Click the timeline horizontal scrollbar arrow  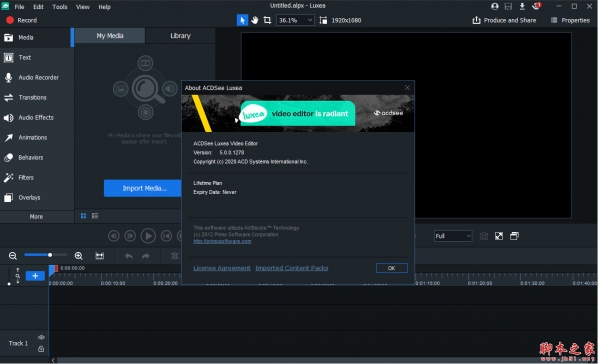tap(53, 360)
